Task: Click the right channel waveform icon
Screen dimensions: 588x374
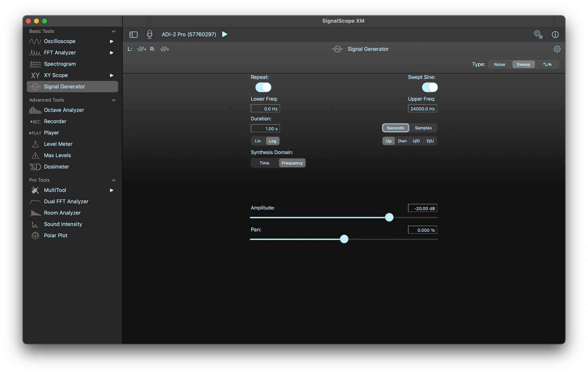Action: pos(164,49)
